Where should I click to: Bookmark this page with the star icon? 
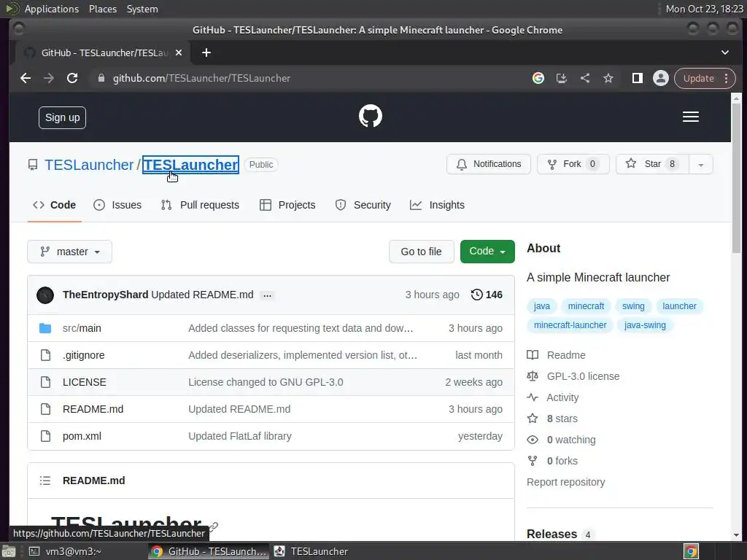[x=608, y=78]
